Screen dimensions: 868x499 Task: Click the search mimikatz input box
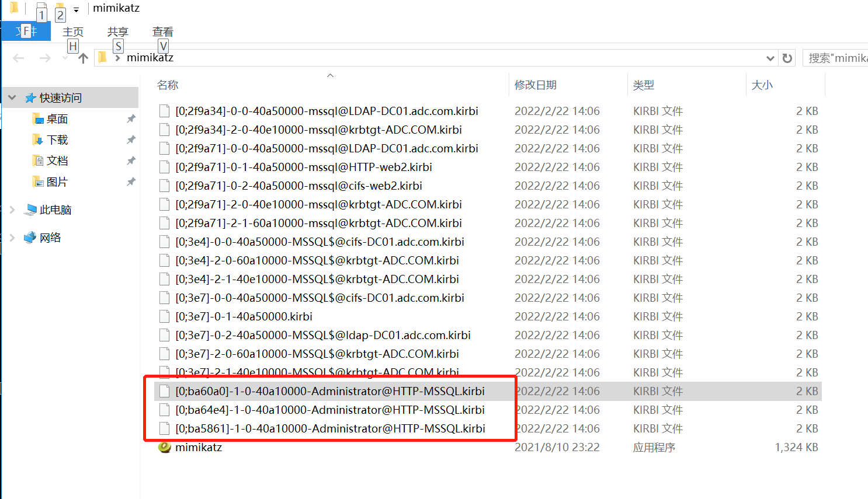[x=836, y=58]
